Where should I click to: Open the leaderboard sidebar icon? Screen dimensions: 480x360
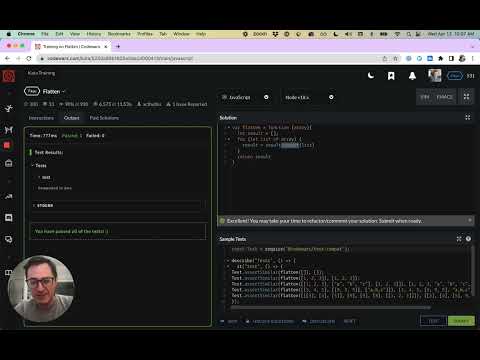coord(9,196)
